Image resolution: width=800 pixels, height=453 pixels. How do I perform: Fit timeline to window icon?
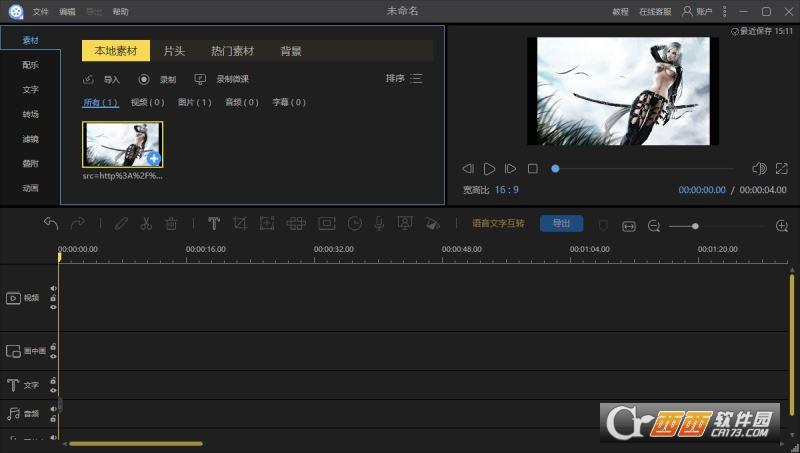pos(629,226)
